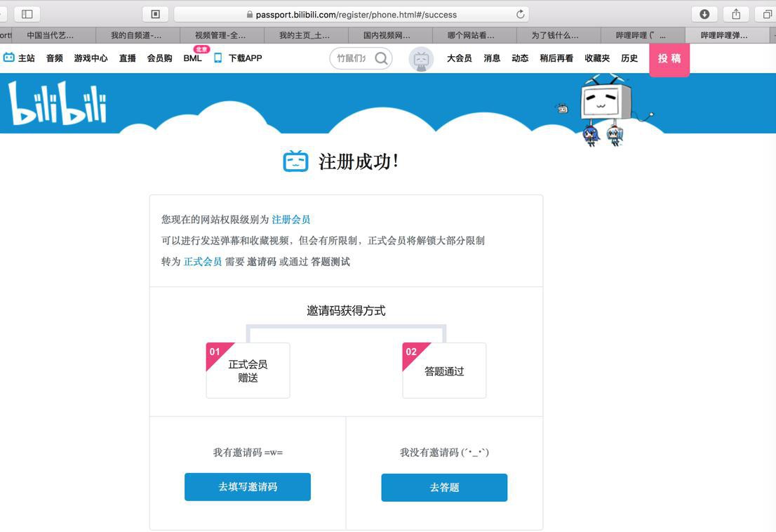Click the Safari share icon
The image size is (776, 532).
[736, 14]
